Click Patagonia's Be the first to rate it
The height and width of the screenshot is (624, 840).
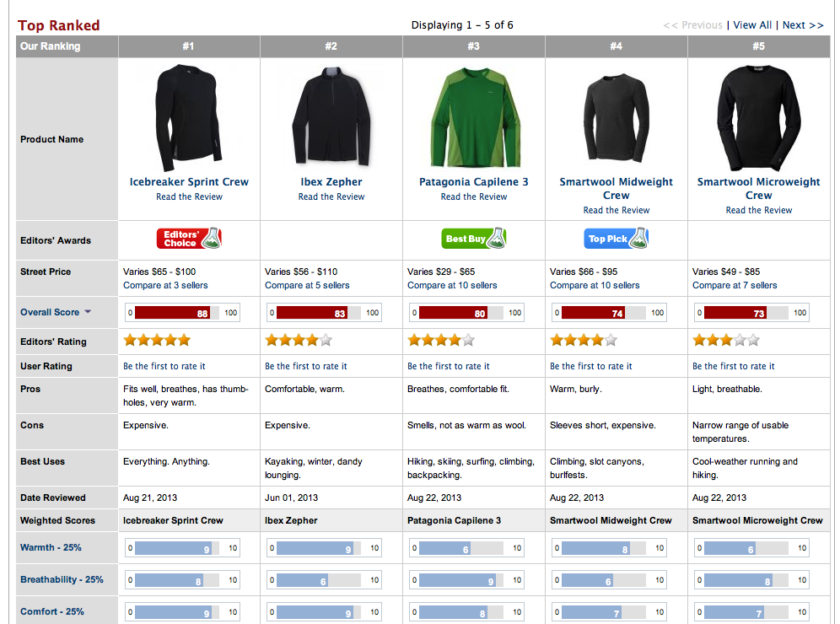pos(449,366)
